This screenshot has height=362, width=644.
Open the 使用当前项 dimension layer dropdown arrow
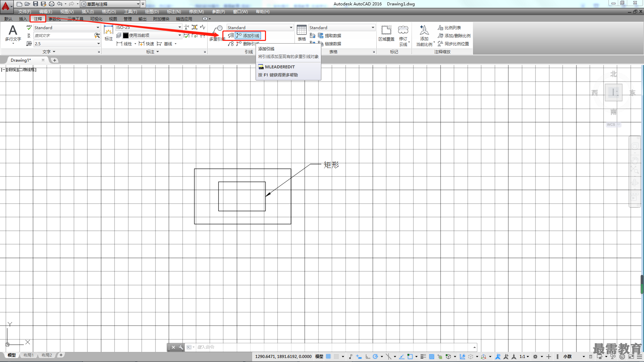coord(179,36)
